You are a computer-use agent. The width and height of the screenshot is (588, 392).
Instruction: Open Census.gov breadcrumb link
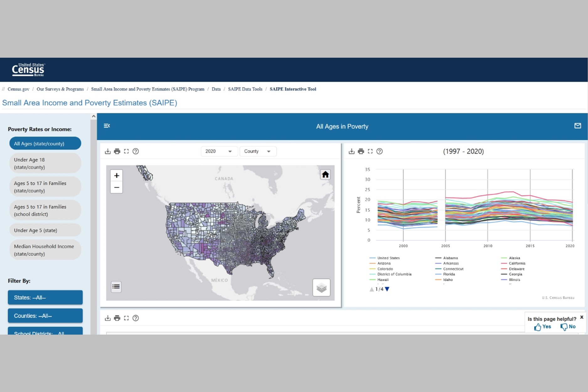[x=19, y=89]
